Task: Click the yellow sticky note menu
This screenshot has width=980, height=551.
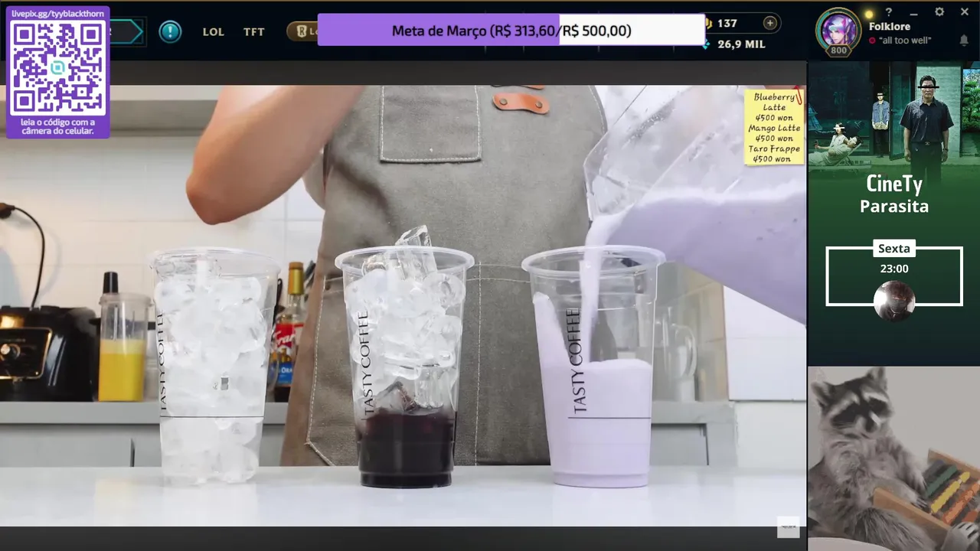Action: (775, 127)
